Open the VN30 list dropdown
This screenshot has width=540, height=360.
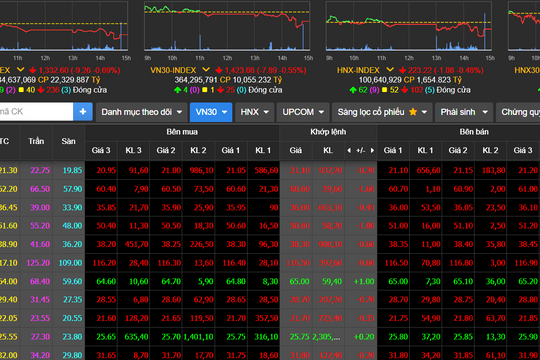pos(211,112)
